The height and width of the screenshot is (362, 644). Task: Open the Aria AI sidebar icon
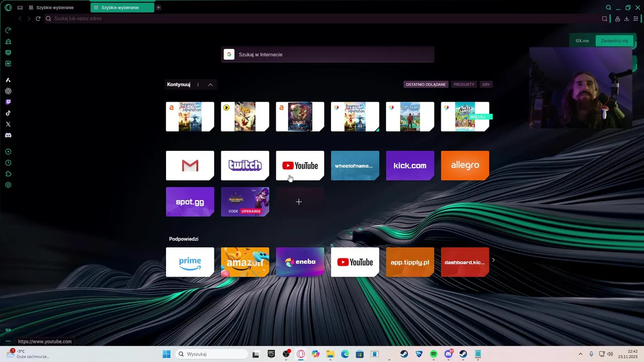tap(8, 80)
